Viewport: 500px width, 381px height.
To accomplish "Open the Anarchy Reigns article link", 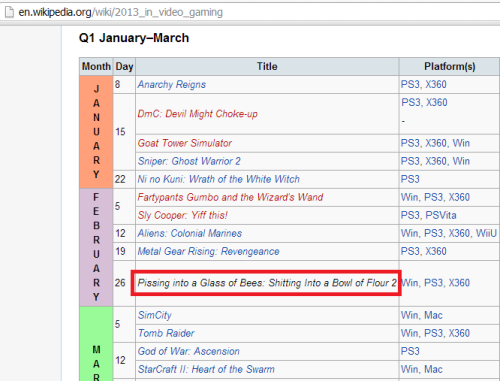I will click(x=172, y=84).
